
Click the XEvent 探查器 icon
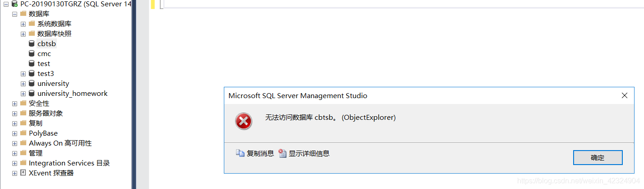pyautogui.click(x=23, y=173)
